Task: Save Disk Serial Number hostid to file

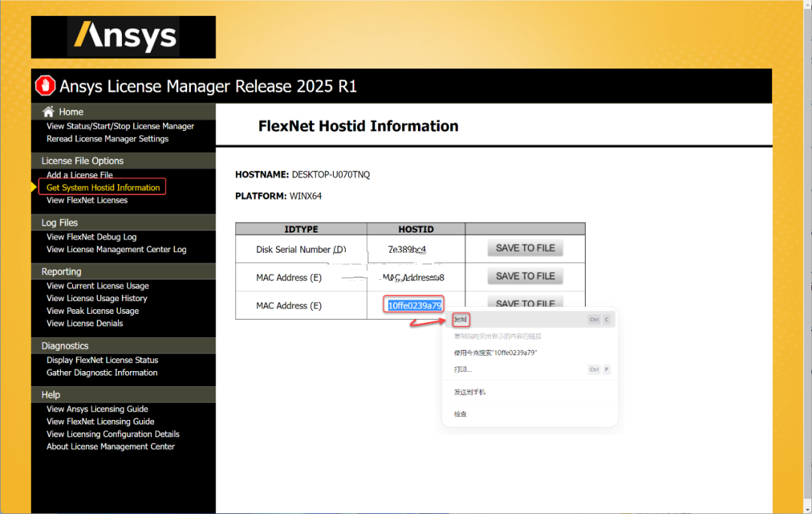Action: pos(525,248)
